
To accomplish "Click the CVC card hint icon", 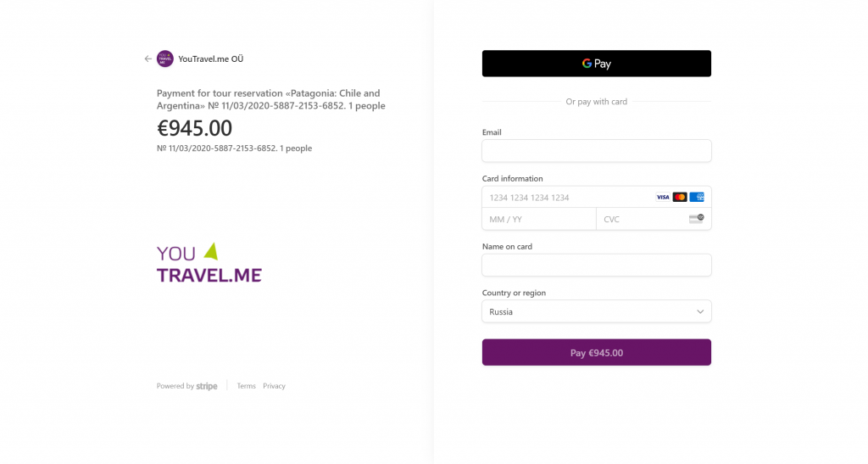I will click(697, 219).
